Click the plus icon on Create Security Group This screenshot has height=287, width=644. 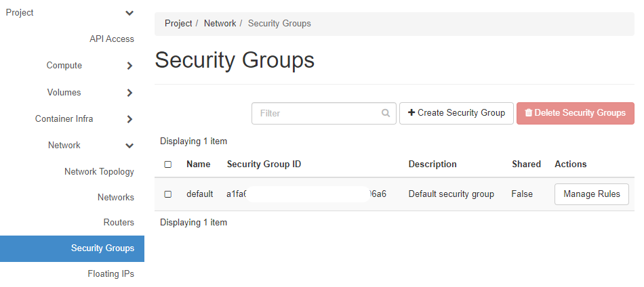(x=411, y=113)
